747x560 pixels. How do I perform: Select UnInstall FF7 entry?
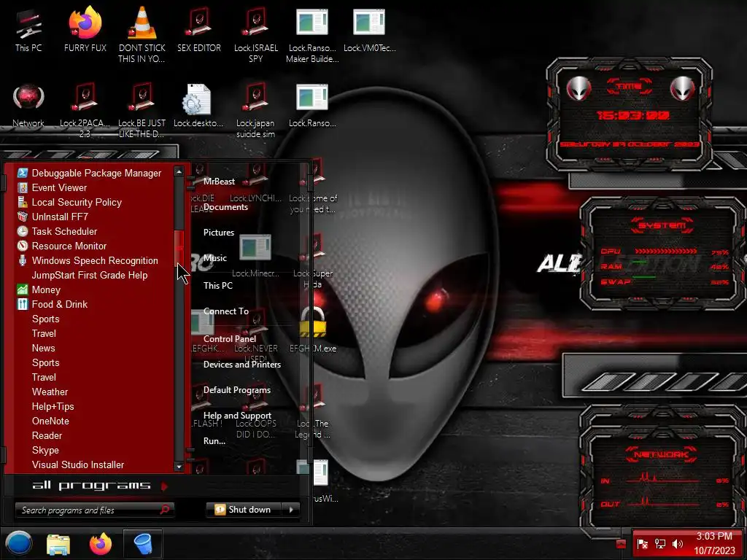tap(60, 217)
